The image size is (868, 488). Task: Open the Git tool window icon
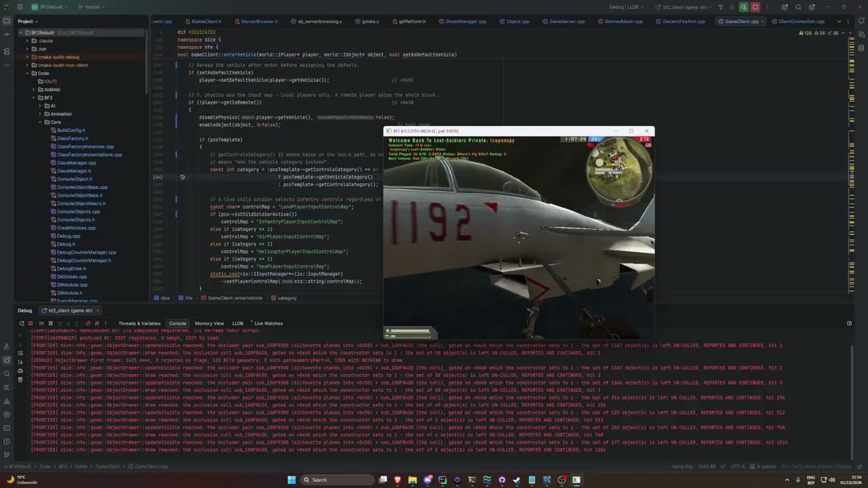click(x=7, y=455)
